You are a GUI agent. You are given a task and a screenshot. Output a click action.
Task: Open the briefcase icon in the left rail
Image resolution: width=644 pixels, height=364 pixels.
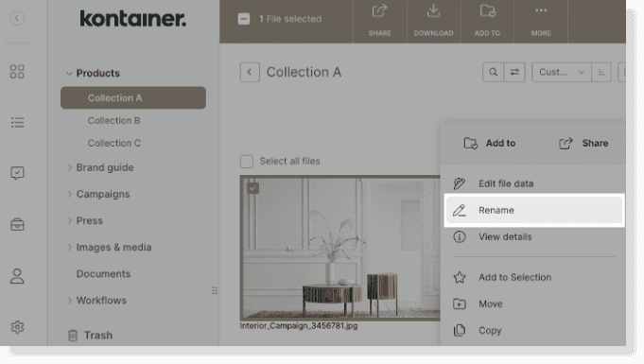pyautogui.click(x=17, y=224)
